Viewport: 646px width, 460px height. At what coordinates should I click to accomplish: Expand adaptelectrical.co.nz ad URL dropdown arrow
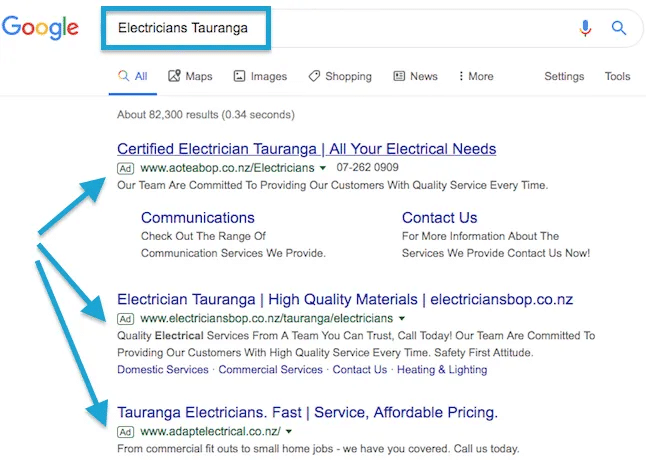289,432
